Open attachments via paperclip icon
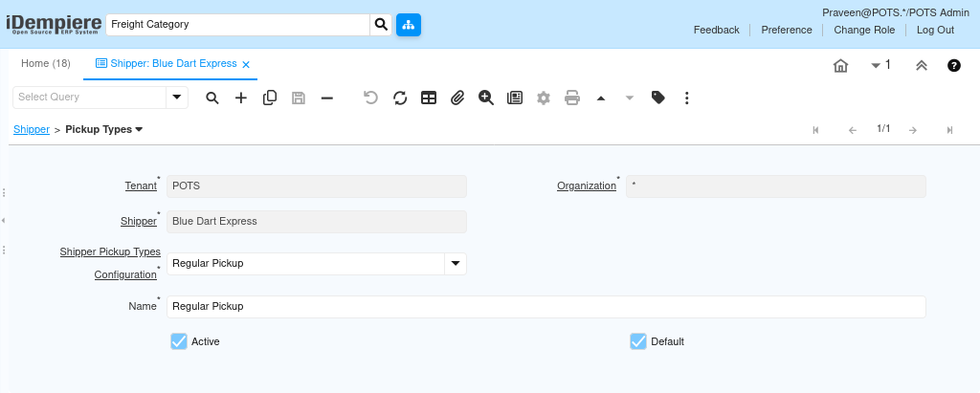Image resolution: width=980 pixels, height=393 pixels. pos(457,98)
